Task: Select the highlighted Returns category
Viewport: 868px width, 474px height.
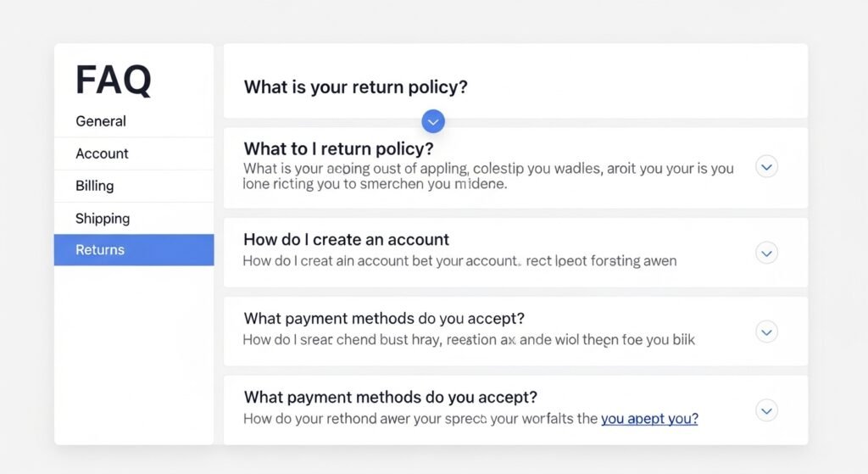Action: [100, 250]
